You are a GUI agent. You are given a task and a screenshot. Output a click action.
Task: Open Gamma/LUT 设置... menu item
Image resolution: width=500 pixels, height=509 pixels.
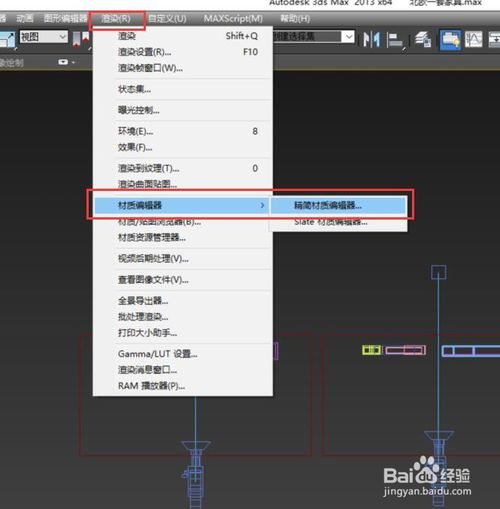183,354
